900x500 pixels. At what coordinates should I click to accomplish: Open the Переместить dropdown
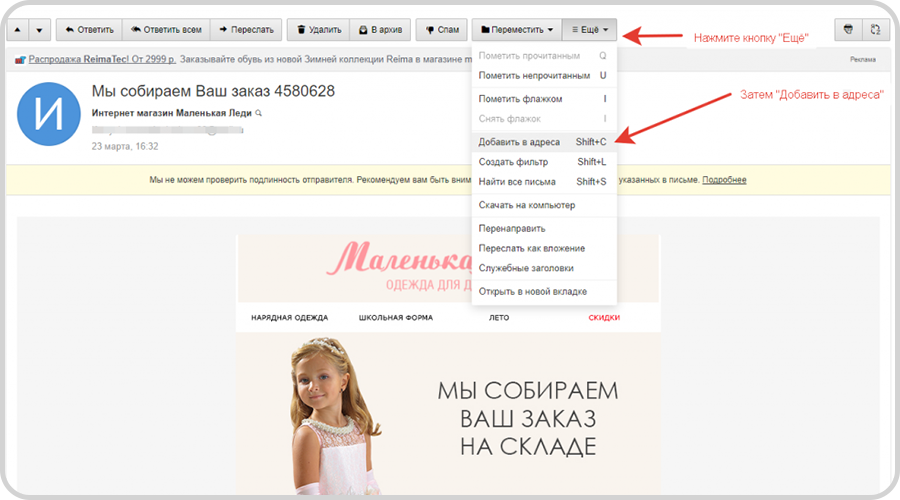click(516, 30)
